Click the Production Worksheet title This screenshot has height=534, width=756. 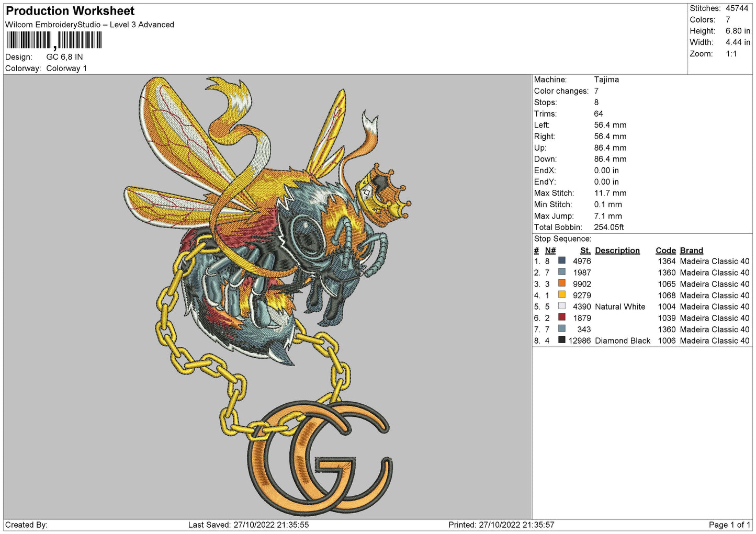tap(70, 11)
